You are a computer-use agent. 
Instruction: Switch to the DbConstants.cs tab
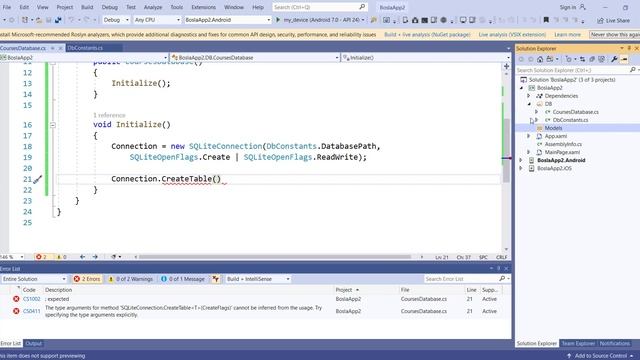[x=85, y=48]
